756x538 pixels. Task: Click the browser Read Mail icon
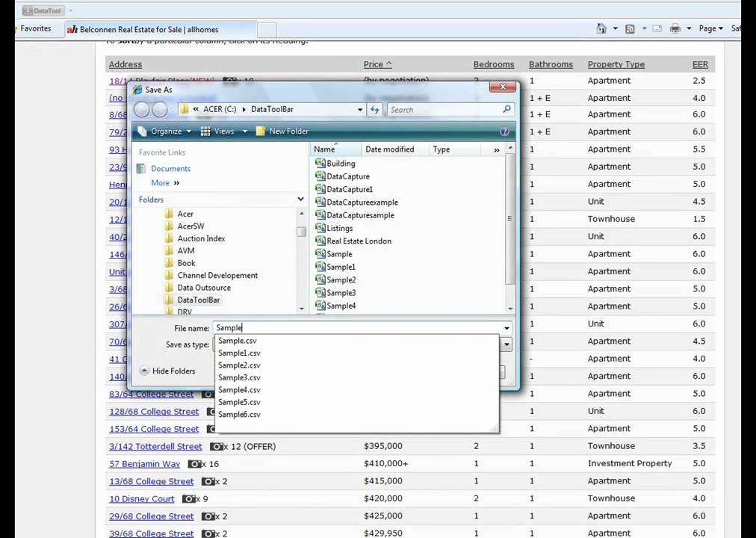point(657,28)
